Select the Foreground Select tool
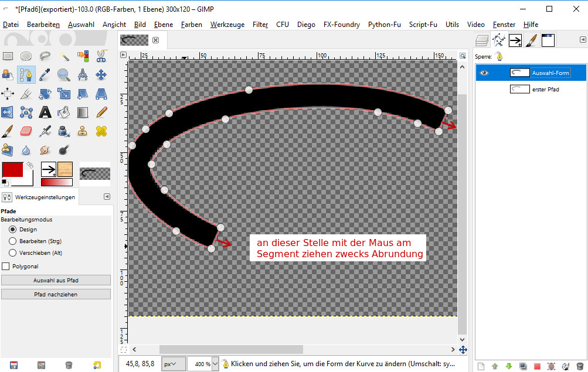 click(x=8, y=75)
